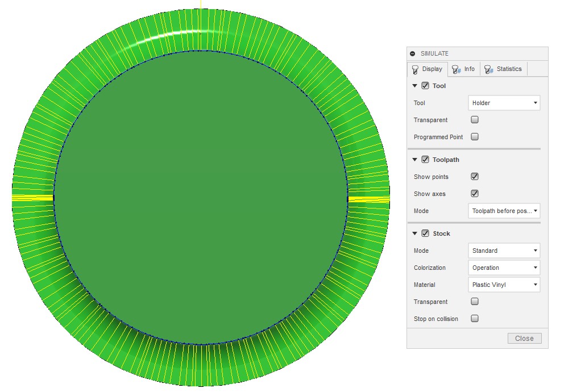This screenshot has width=585, height=392.
Task: Enable the Transparent checkbox under Tool
Action: coord(475,120)
